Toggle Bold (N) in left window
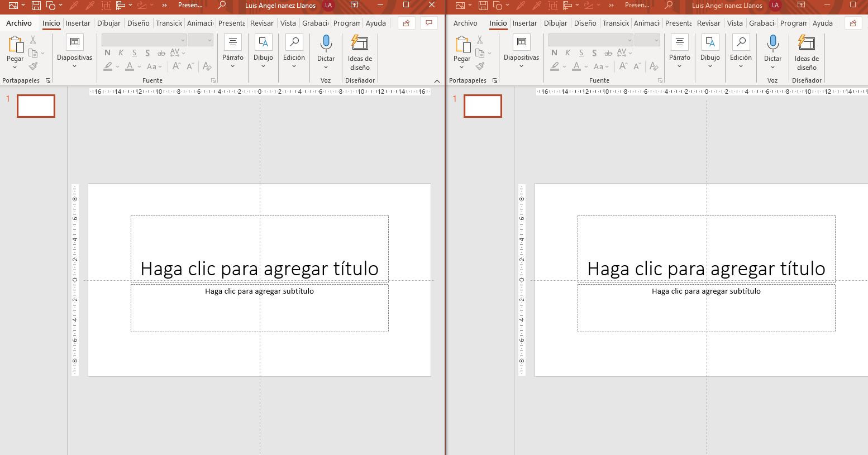 pos(107,53)
